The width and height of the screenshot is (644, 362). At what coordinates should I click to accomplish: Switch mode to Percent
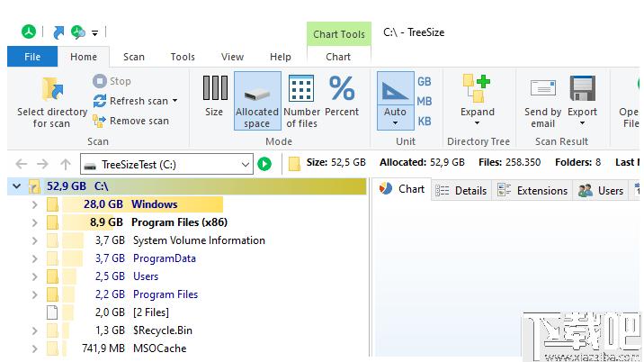(x=342, y=96)
